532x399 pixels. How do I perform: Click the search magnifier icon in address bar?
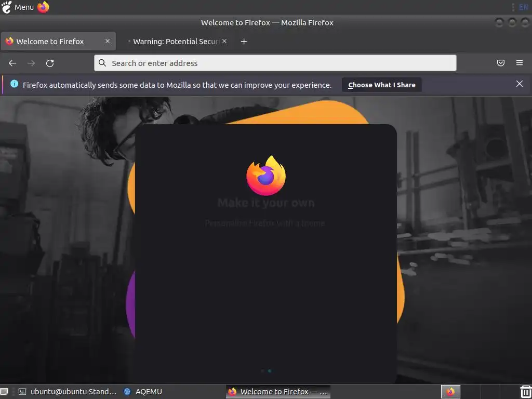point(102,63)
